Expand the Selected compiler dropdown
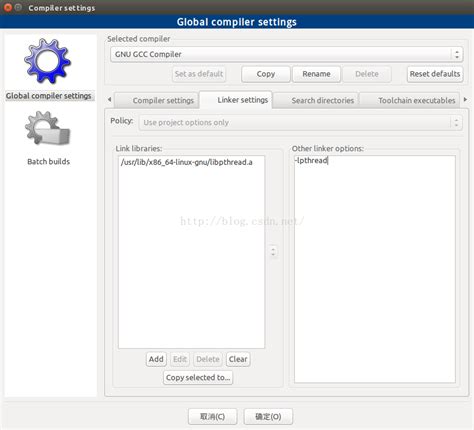Viewport: 474px width, 430px height. tap(287, 54)
